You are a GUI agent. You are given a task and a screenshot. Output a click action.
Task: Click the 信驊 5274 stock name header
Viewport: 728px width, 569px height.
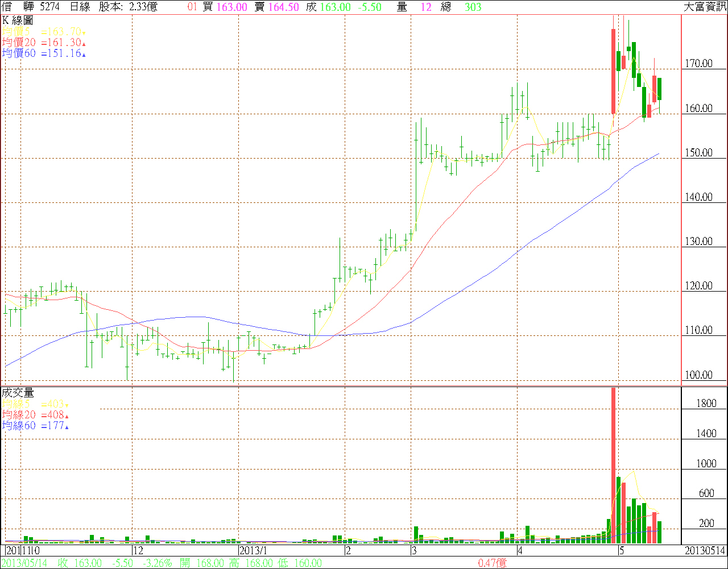[x=31, y=7]
